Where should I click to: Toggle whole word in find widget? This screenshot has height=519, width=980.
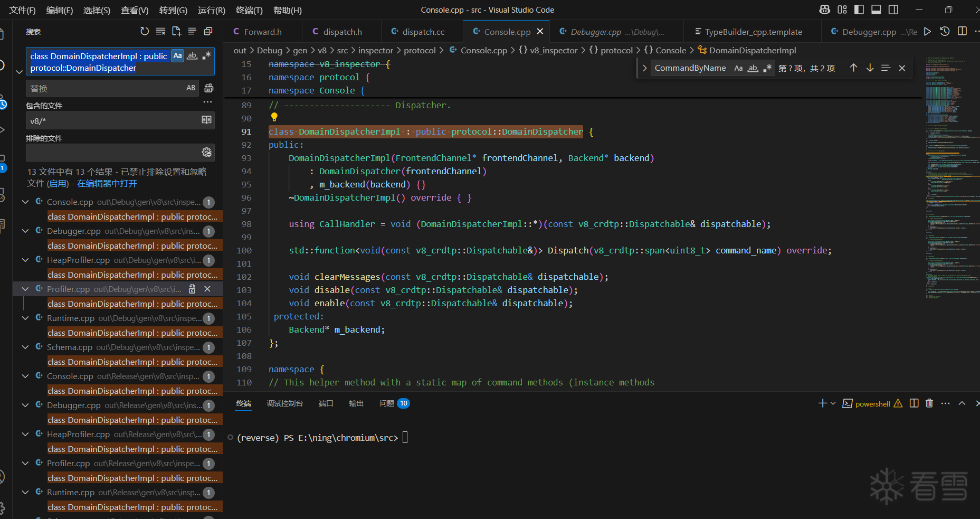(753, 68)
